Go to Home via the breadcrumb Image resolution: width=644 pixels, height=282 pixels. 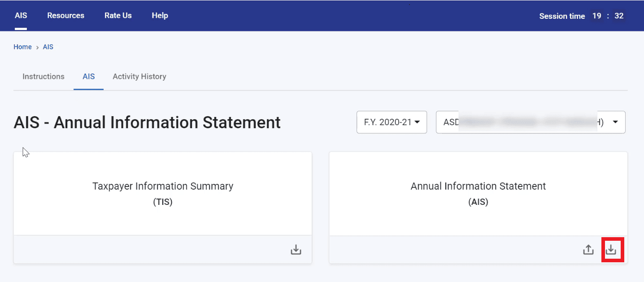[22, 47]
